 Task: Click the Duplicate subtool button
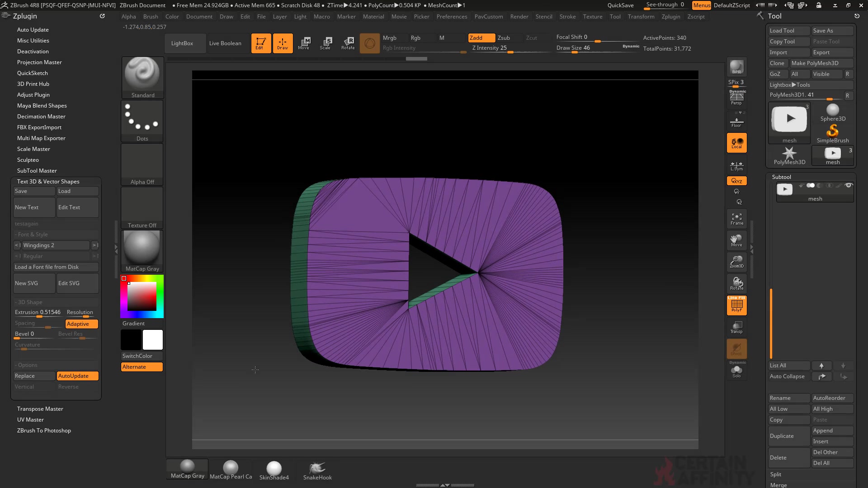(789, 436)
